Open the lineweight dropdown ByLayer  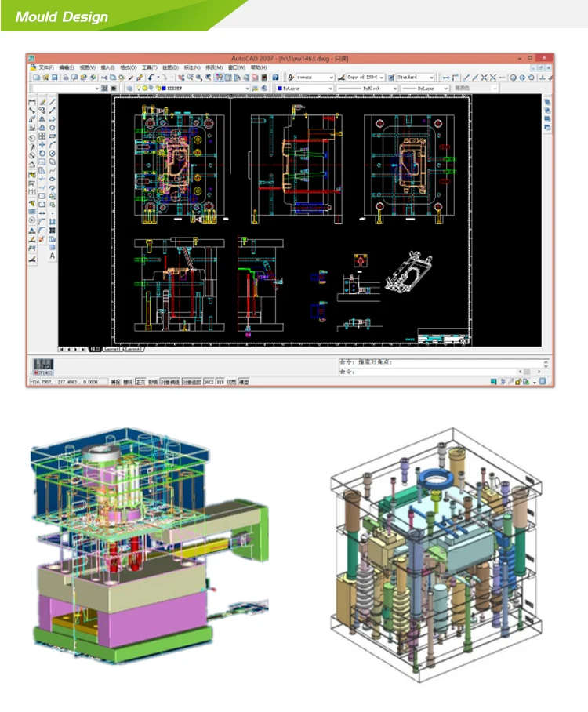click(x=425, y=88)
